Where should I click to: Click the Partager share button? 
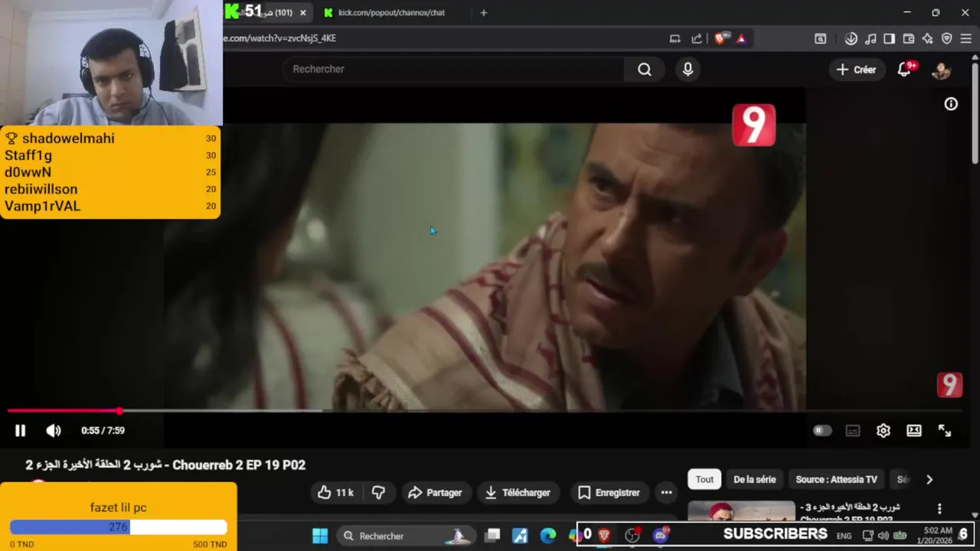click(435, 493)
